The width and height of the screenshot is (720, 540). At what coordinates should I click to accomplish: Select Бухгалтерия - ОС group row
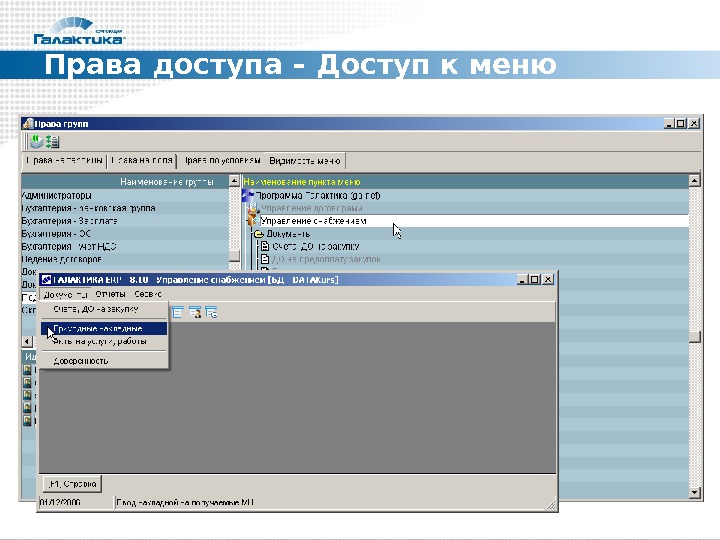pos(125,234)
